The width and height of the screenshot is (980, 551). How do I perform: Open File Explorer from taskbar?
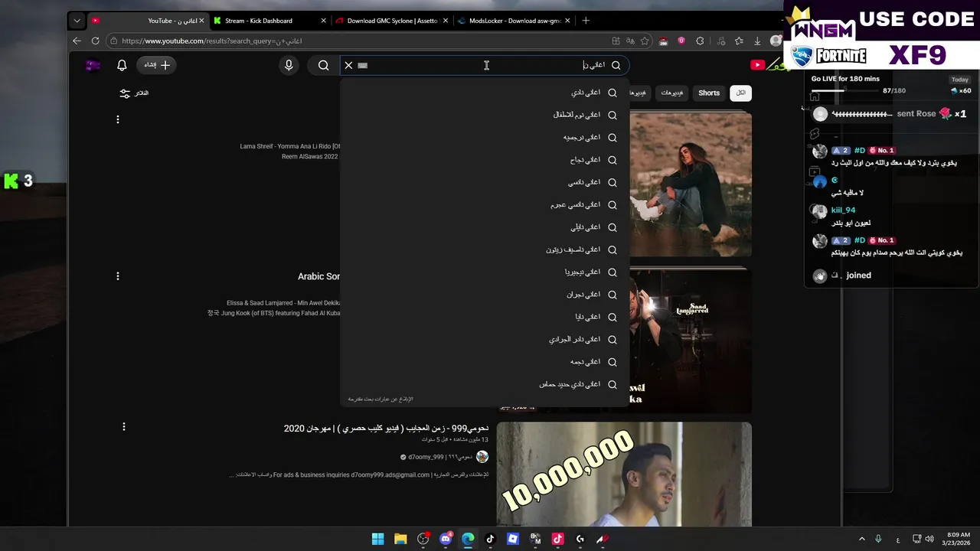pos(400,539)
